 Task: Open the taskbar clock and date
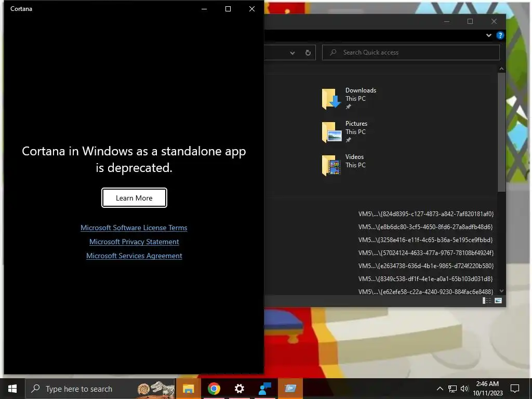pyautogui.click(x=487, y=389)
